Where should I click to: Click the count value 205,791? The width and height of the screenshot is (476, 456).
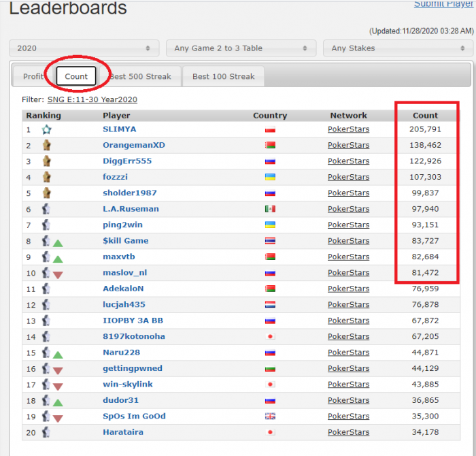(425, 129)
